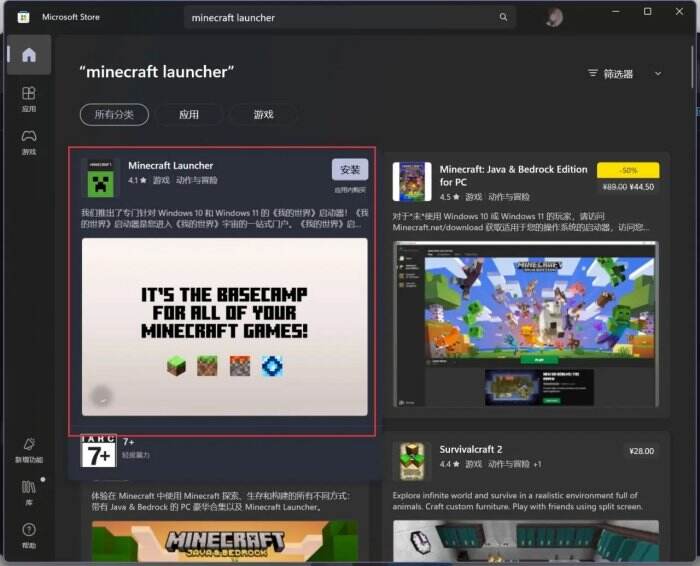
Task: Open the 应用 (Apps) sidebar section
Action: tap(29, 99)
